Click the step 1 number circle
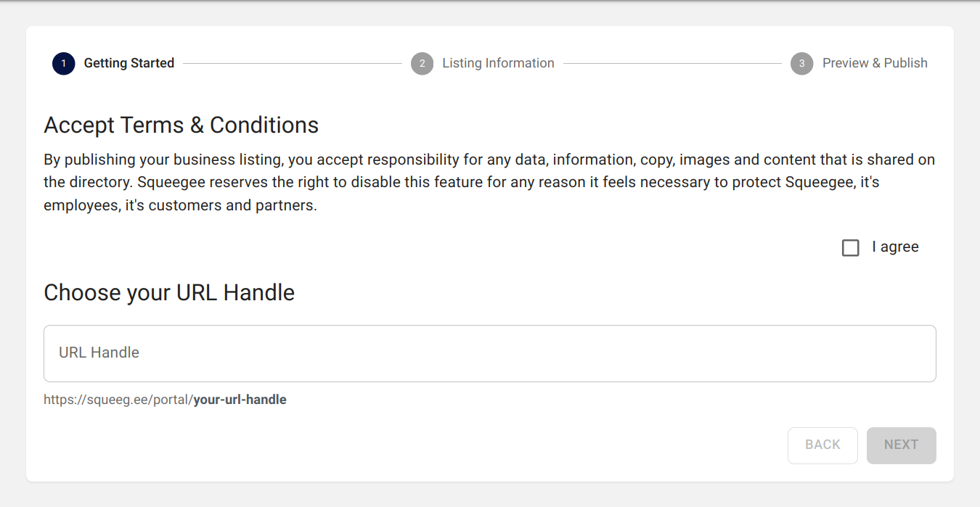Screen dimensions: 980x507 [x=64, y=64]
